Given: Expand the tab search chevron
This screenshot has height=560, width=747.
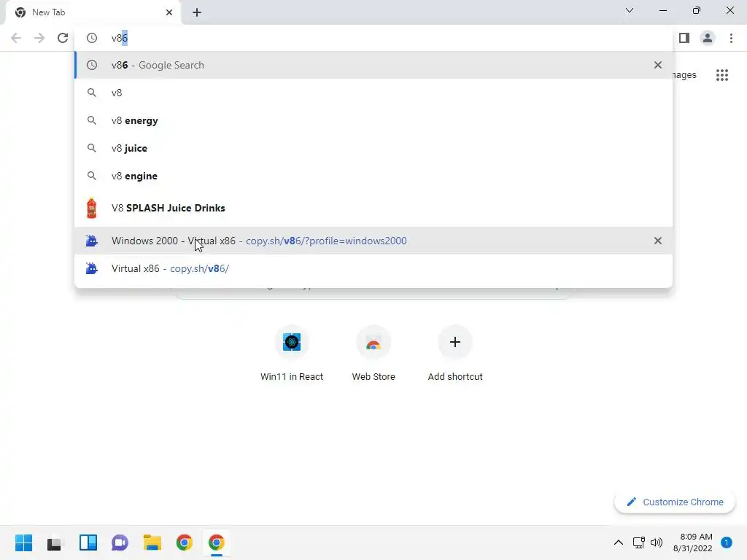Looking at the screenshot, I should coord(630,10).
